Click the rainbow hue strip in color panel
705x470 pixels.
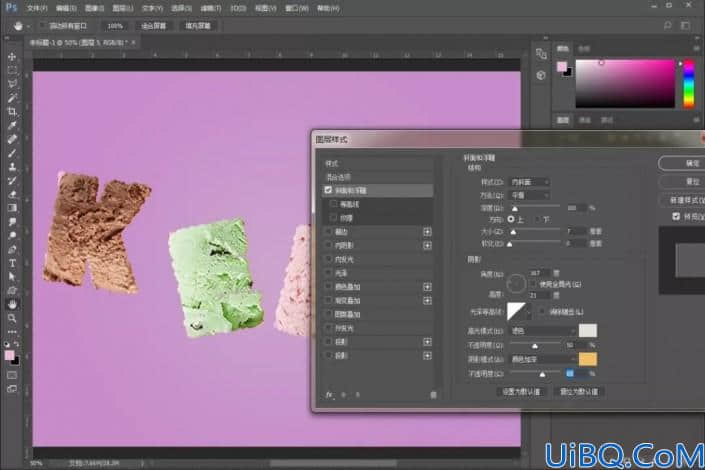point(688,84)
